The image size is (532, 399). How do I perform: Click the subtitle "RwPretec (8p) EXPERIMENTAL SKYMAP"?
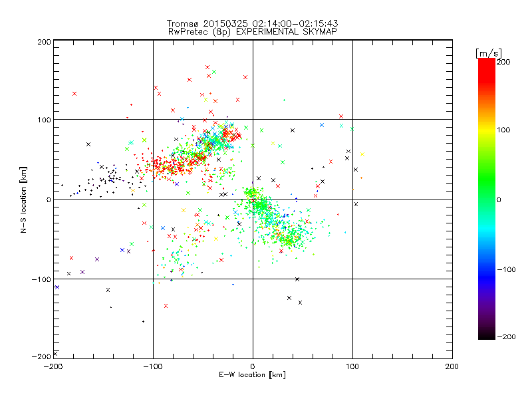[x=252, y=32]
